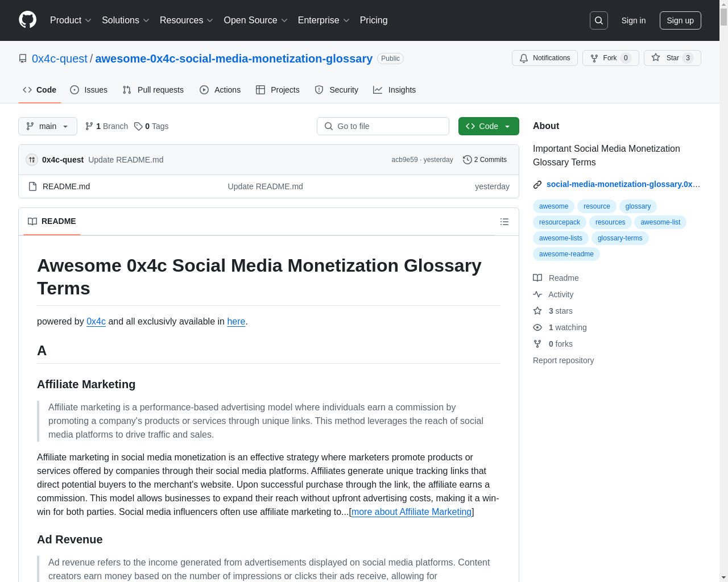Image resolution: width=728 pixels, height=582 pixels.
Task: Open the Projects tab
Action: tap(278, 90)
